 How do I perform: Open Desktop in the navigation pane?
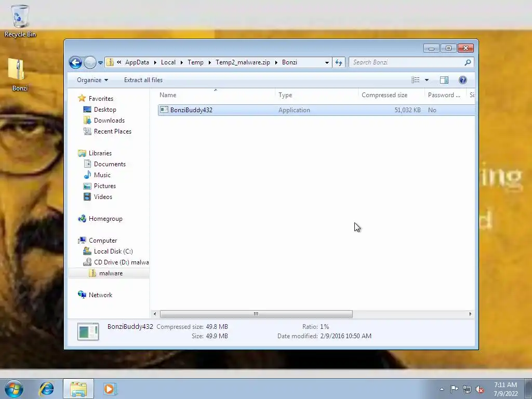[105, 109]
